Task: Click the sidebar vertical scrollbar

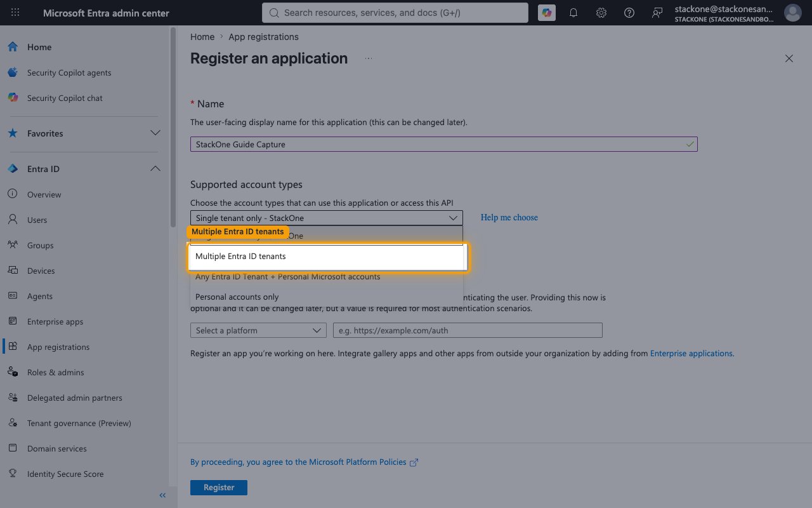Action: pyautogui.click(x=173, y=127)
